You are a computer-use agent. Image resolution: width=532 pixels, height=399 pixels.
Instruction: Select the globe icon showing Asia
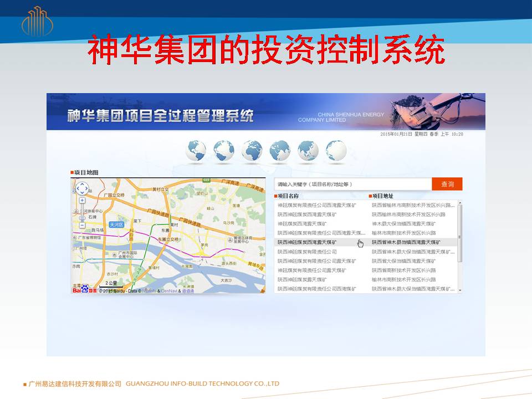(x=308, y=150)
